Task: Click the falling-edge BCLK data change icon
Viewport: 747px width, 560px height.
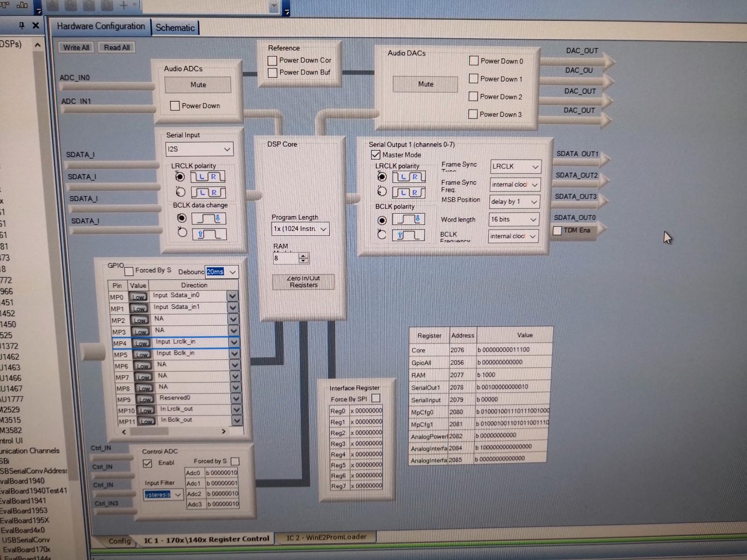Action: pyautogui.click(x=209, y=218)
